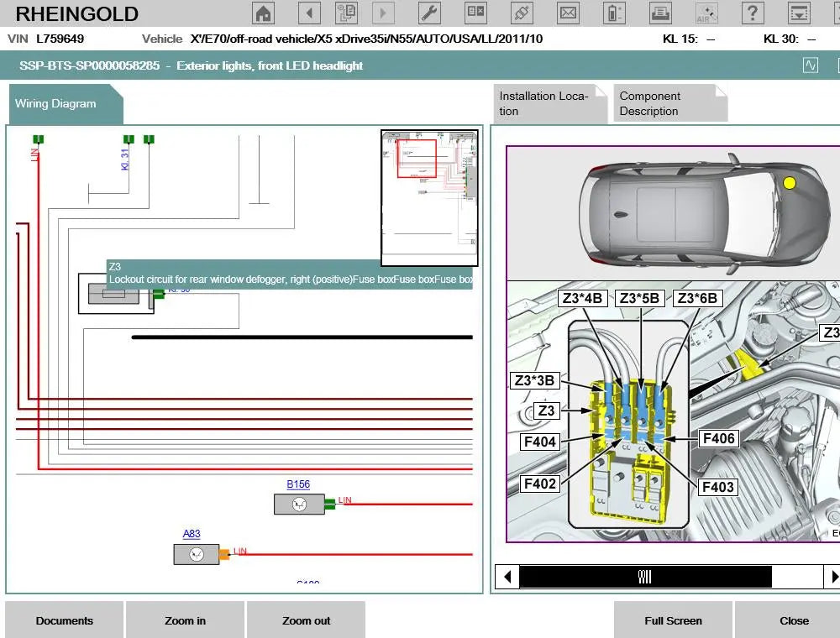Open the wrench settings icon

click(428, 13)
